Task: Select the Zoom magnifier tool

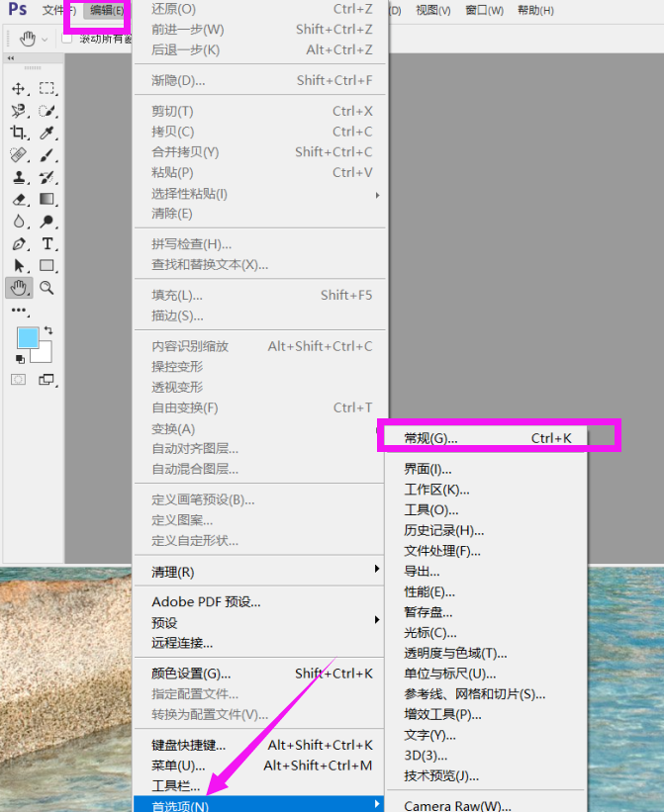Action: [x=47, y=288]
